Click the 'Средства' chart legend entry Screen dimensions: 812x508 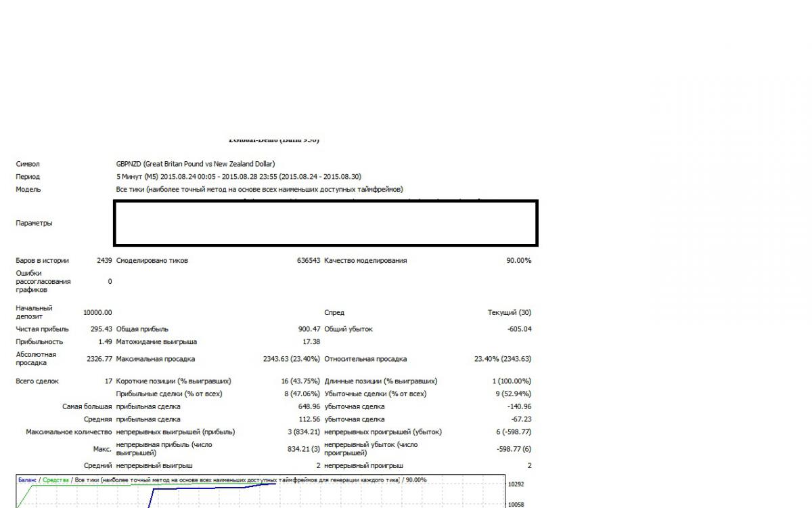click(x=56, y=480)
